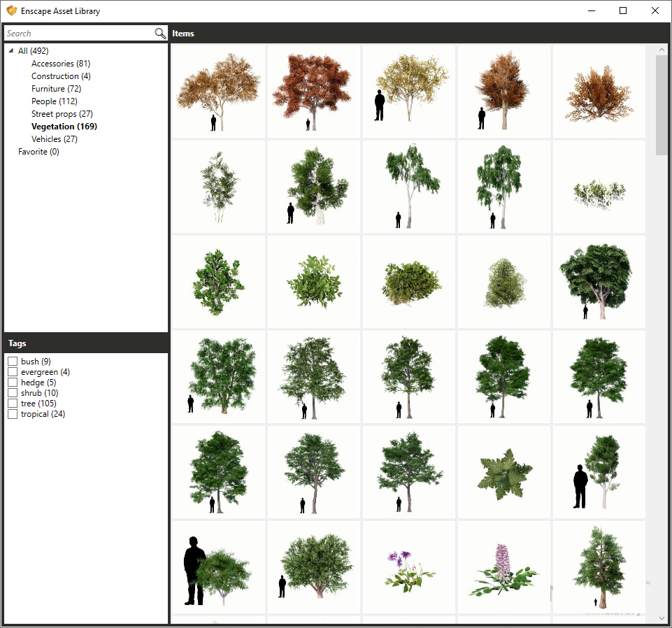Viewport: 672px width, 628px height.
Task: Choose the pink lupine flower asset
Action: click(x=503, y=567)
